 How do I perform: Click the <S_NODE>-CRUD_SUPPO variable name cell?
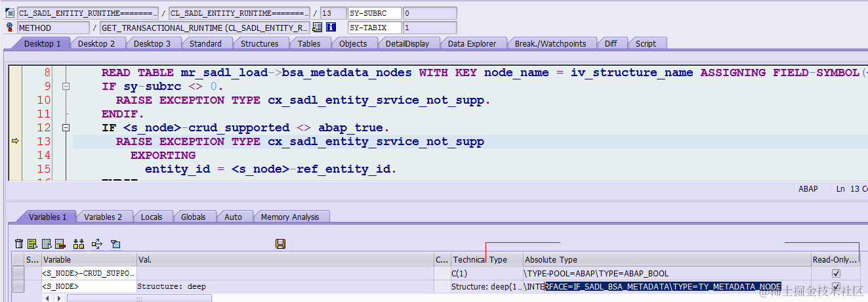coord(89,273)
